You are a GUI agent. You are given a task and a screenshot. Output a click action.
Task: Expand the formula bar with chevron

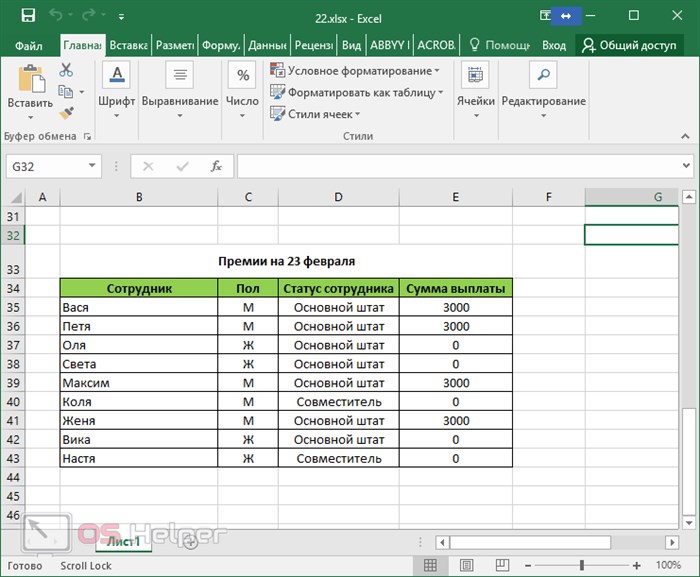tap(686, 166)
